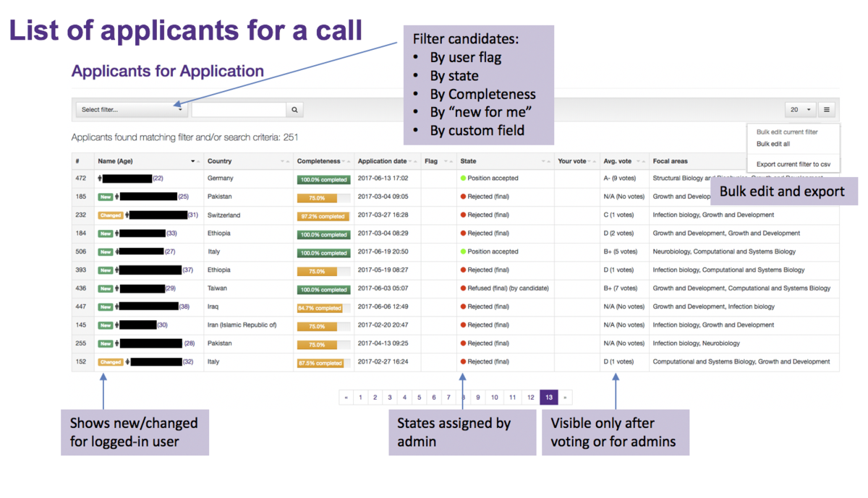
Task: Go to previous page with « arrow
Action: [346, 398]
